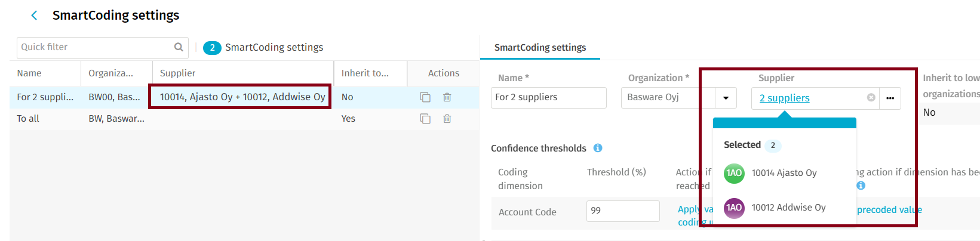Clear the selected suppliers with the X icon
The image size is (980, 241).
[871, 98]
